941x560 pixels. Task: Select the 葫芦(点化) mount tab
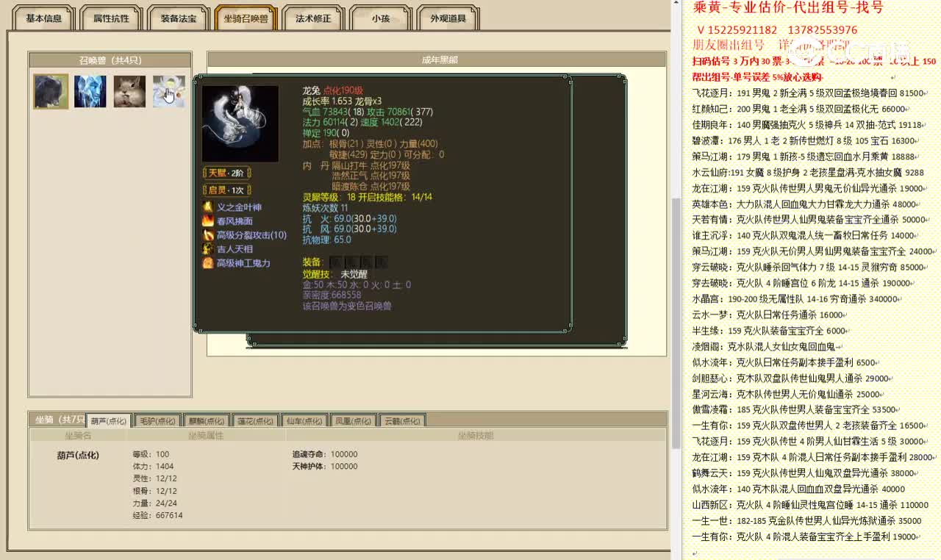pyautogui.click(x=109, y=421)
